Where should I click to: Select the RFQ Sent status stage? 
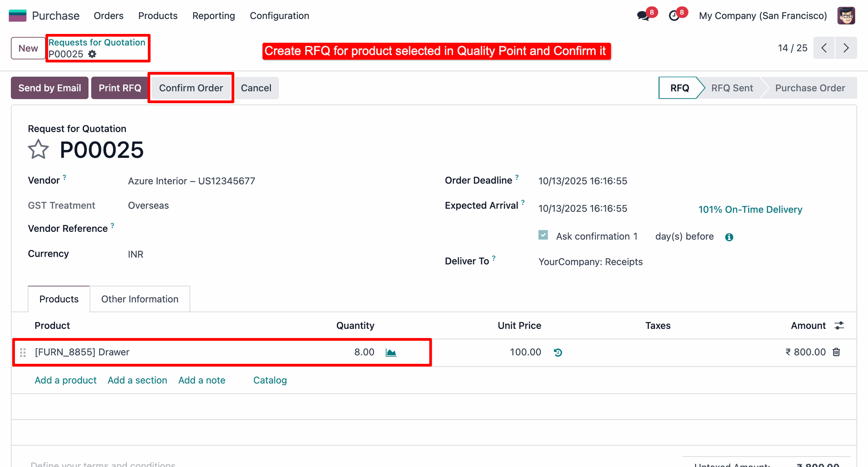(x=732, y=88)
